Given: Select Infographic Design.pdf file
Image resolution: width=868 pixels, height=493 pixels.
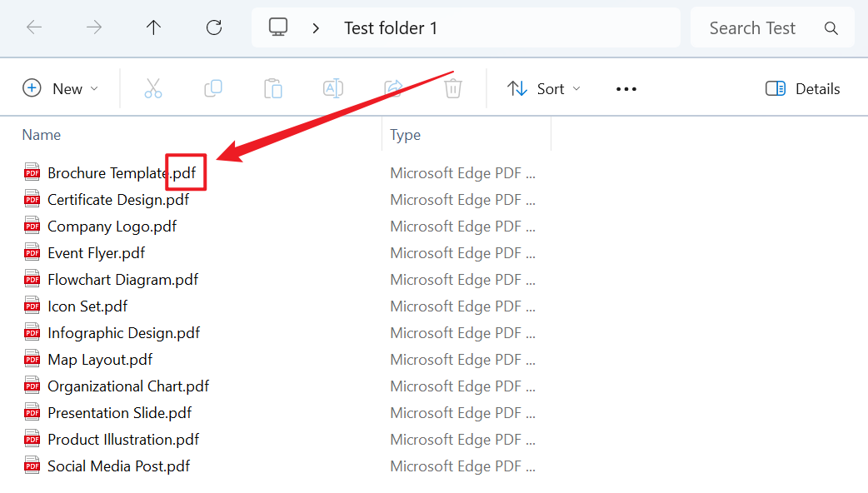Looking at the screenshot, I should [124, 332].
